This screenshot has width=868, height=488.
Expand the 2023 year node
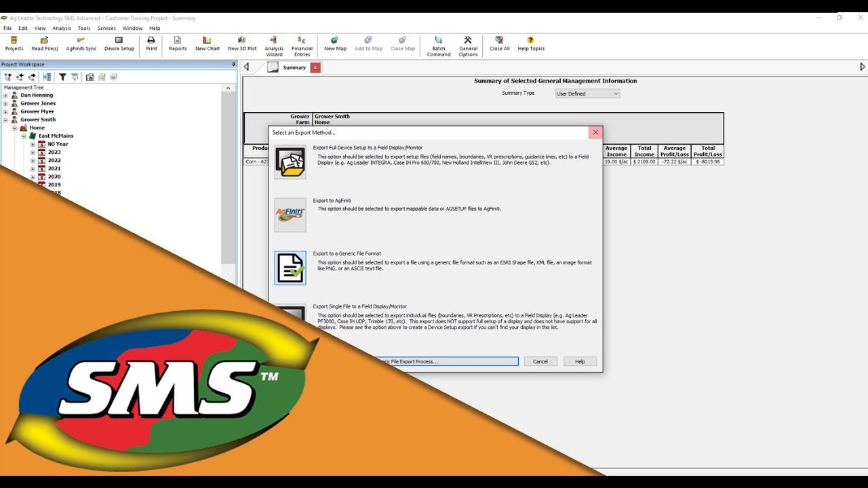point(33,152)
